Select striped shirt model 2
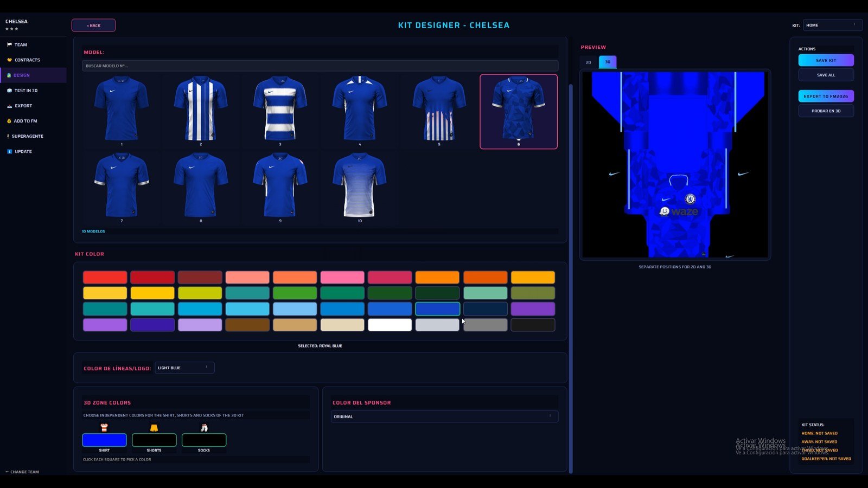This screenshot has width=868, height=488. (x=201, y=111)
